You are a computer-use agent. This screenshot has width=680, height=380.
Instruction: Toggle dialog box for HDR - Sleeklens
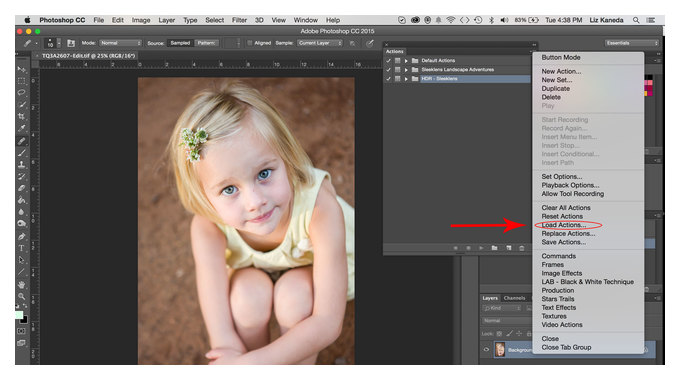(x=397, y=79)
